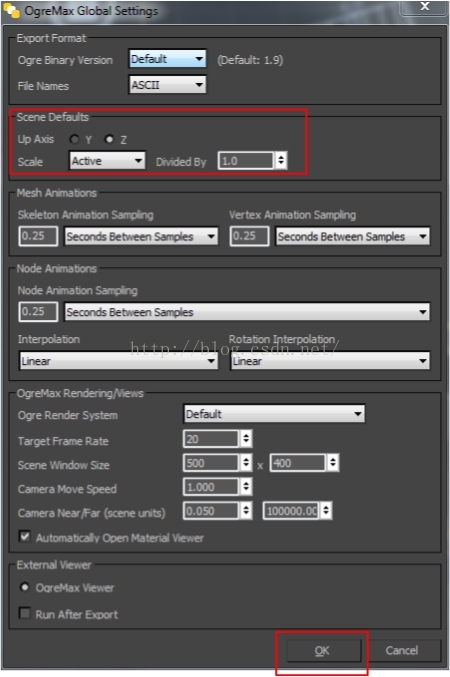Click the Scene Window height field 400

(x=298, y=463)
